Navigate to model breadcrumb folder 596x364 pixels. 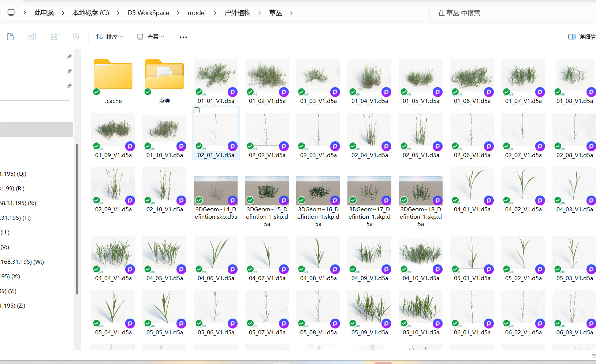[x=197, y=13]
